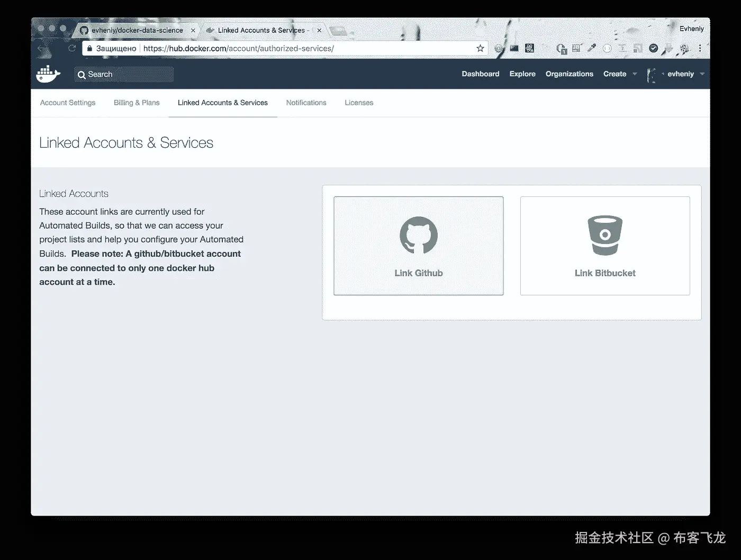The width and height of the screenshot is (741, 560).
Task: Click the Create menu label
Action: (x=615, y=74)
